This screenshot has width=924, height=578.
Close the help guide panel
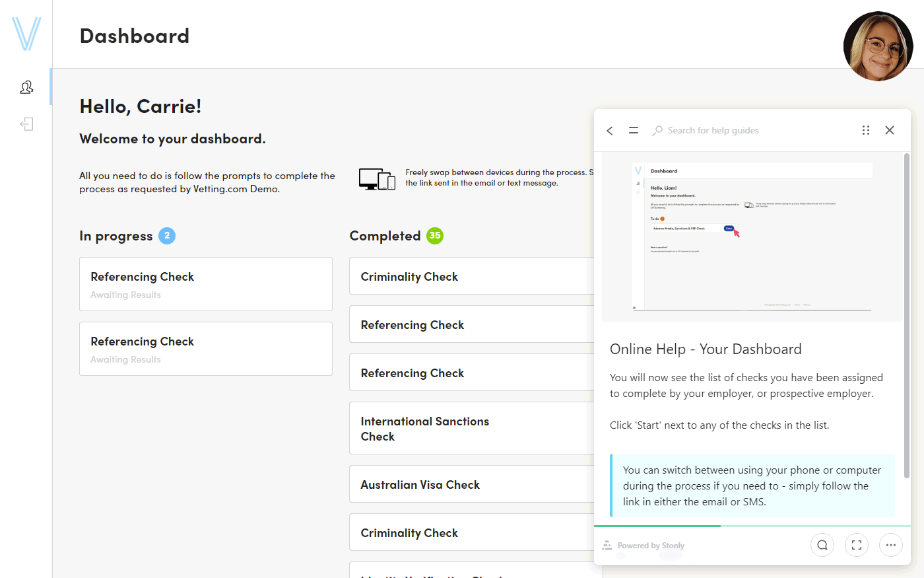[x=890, y=130]
